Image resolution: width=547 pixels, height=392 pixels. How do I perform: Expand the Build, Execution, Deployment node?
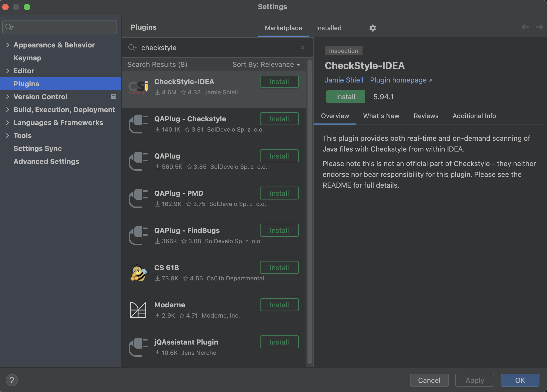pos(8,110)
